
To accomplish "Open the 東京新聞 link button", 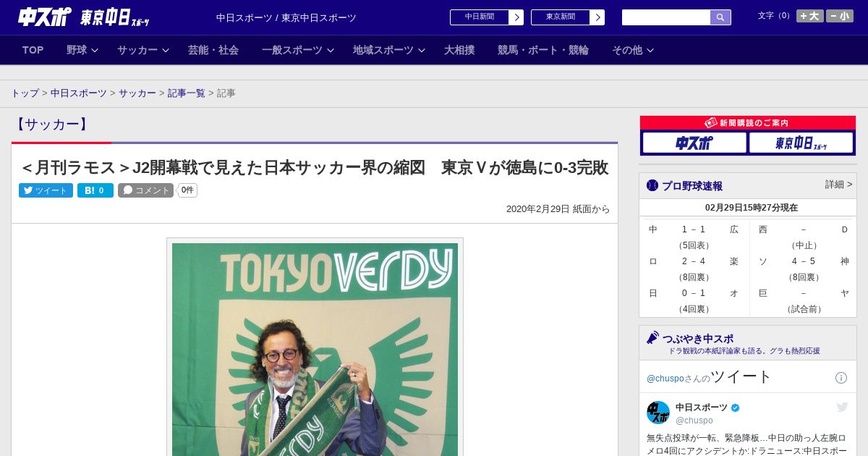I will (568, 17).
